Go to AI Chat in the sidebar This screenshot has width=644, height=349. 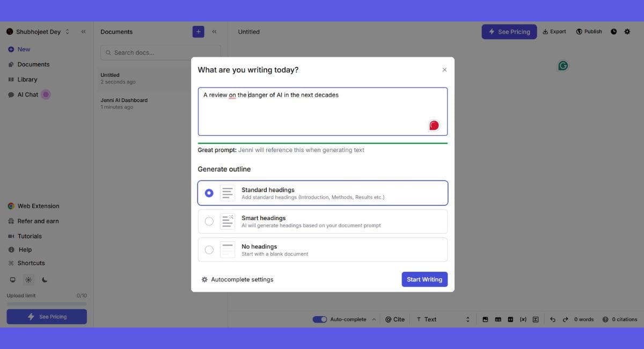[x=28, y=94]
